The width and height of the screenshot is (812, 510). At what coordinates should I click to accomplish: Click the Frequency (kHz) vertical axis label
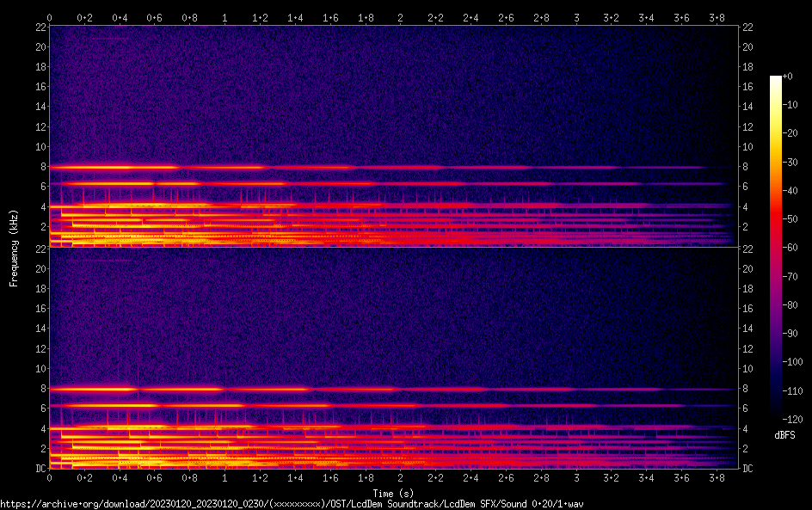[14, 247]
